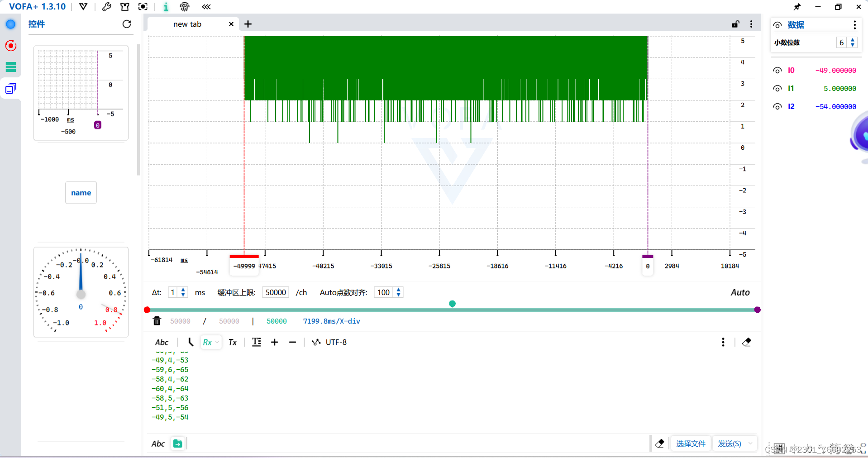Open the receive area three-dot menu
Viewport: 868px width, 458px height.
723,342
